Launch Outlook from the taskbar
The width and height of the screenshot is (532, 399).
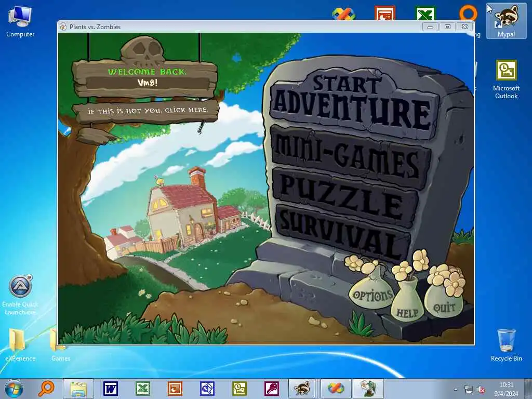239,389
